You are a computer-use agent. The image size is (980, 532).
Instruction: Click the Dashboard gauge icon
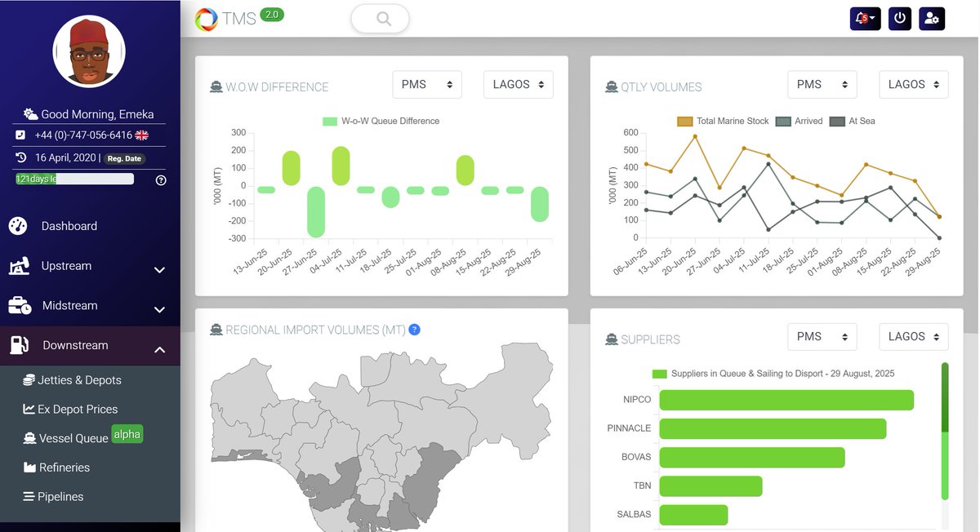click(x=18, y=226)
